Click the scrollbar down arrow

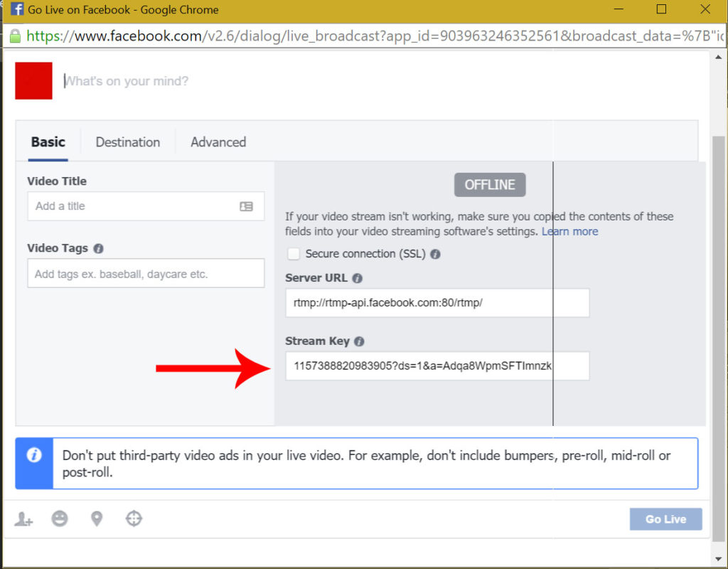pyautogui.click(x=718, y=559)
